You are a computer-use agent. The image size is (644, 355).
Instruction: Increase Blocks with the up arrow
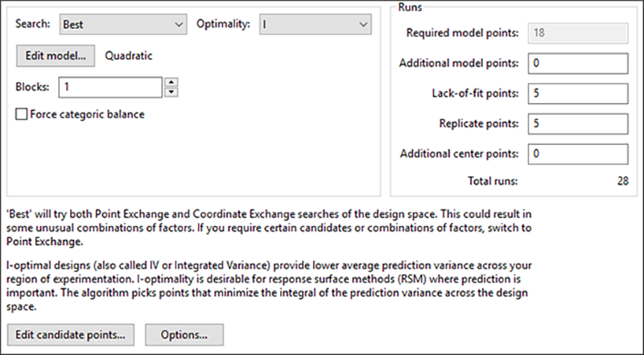[171, 82]
